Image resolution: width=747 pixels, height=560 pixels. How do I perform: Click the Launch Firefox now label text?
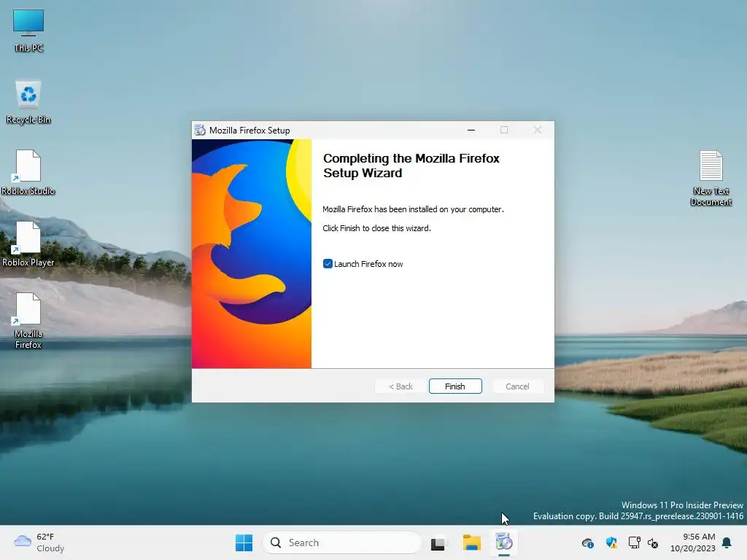pos(368,264)
